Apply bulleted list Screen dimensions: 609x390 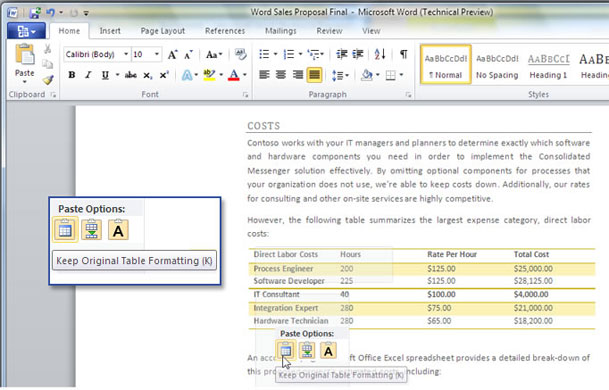click(x=264, y=54)
